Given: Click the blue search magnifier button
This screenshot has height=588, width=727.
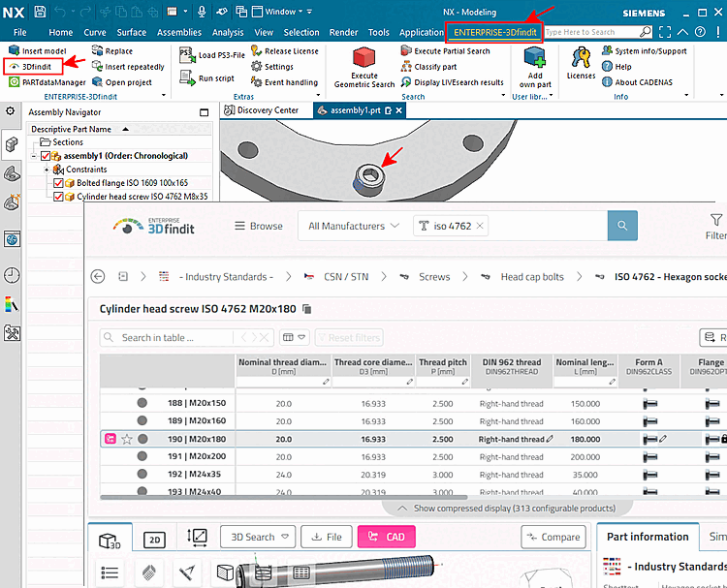Looking at the screenshot, I should click(x=622, y=226).
